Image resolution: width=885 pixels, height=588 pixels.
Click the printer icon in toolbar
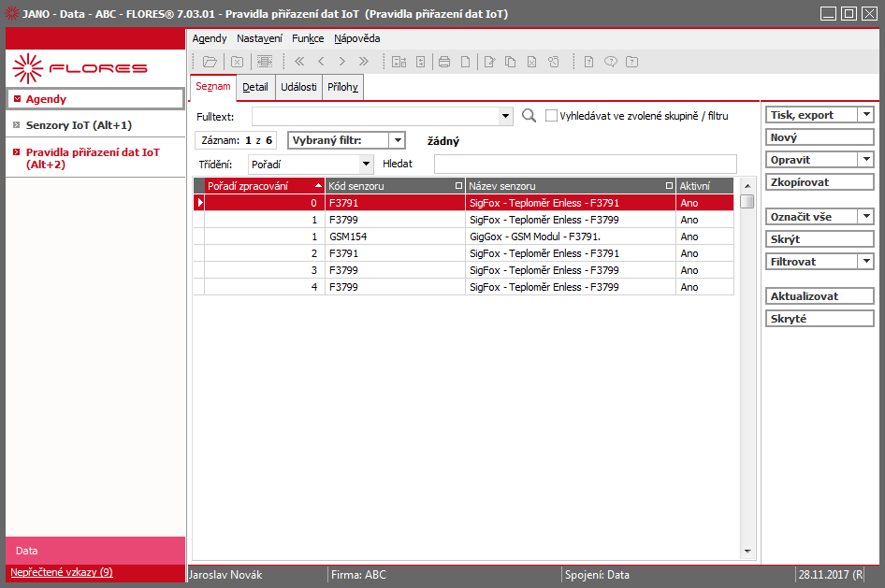pos(444,62)
